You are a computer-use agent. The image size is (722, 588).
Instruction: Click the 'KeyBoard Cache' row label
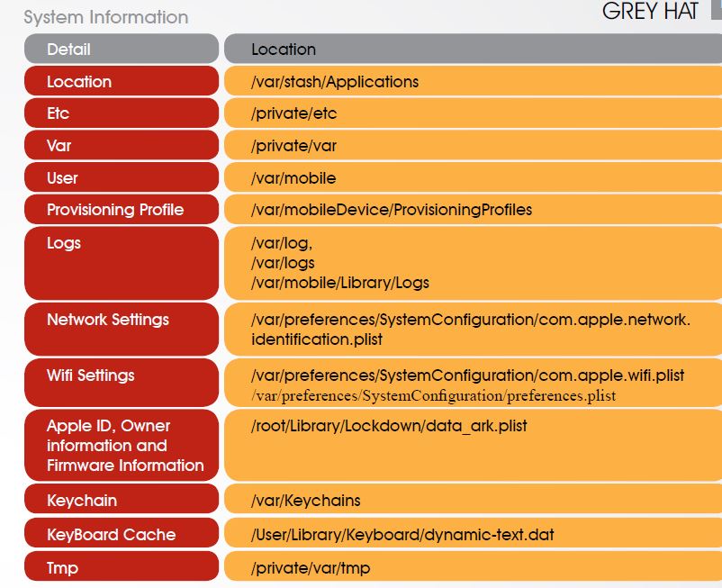point(122,533)
